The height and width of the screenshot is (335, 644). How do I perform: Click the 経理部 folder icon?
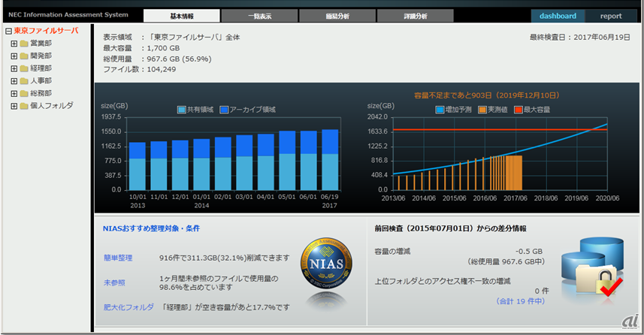point(24,68)
